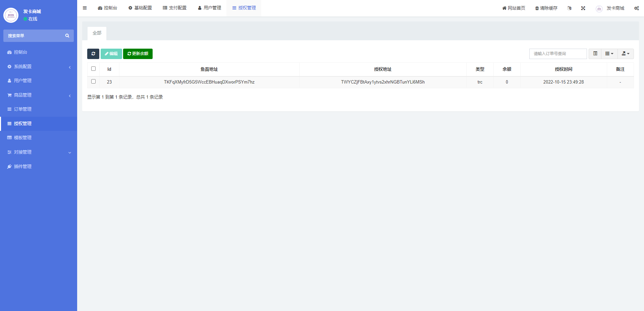Open the settings gear icon at top right
Viewport: 644px width, 311px height.
click(x=636, y=8)
